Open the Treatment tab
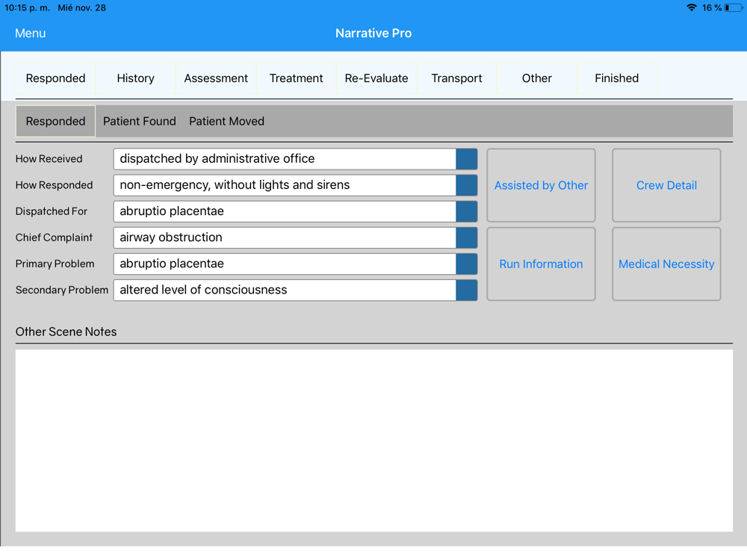 [296, 78]
